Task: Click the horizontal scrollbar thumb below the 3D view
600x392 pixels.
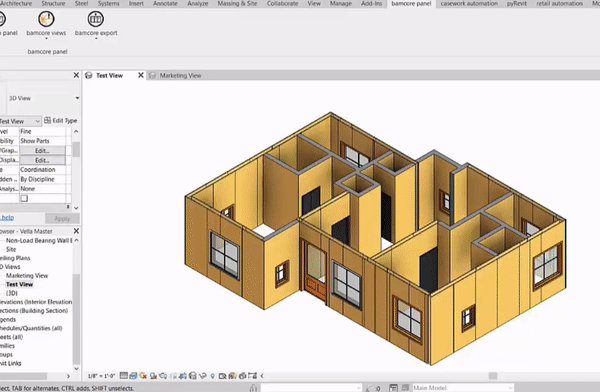Action: (493, 376)
